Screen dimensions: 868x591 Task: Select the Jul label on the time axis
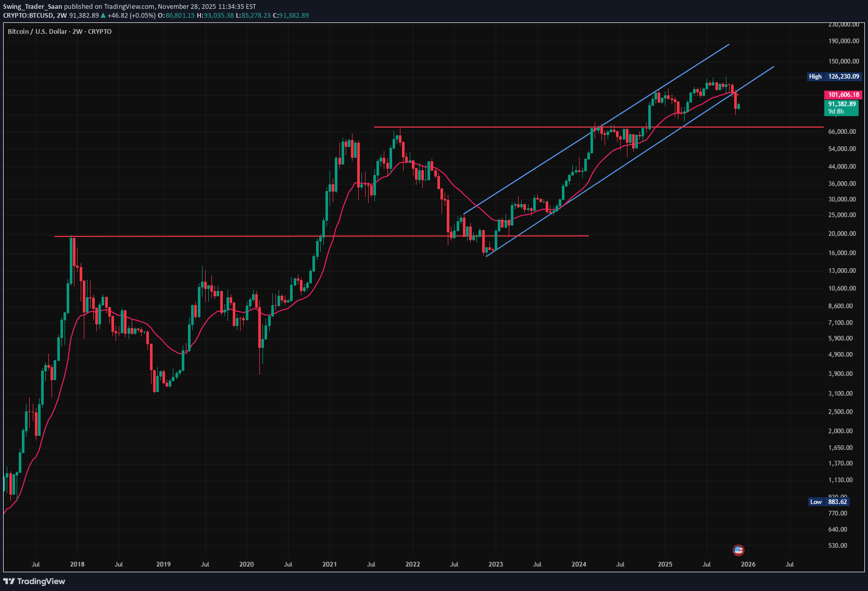tap(36, 564)
